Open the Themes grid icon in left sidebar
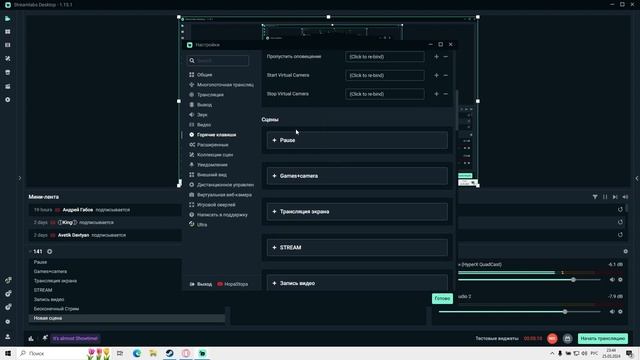Screen dimensions: 640x360 coord(8,31)
